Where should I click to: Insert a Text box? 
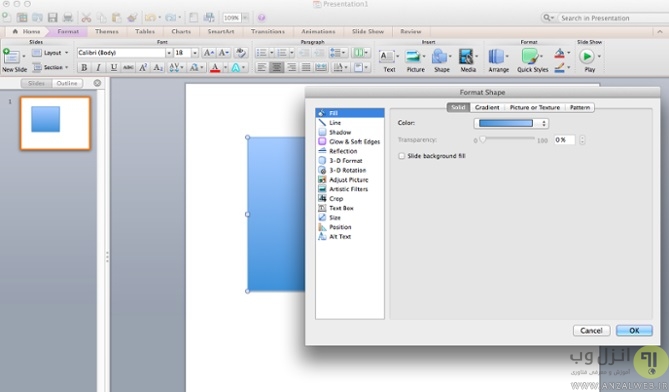tap(389, 61)
